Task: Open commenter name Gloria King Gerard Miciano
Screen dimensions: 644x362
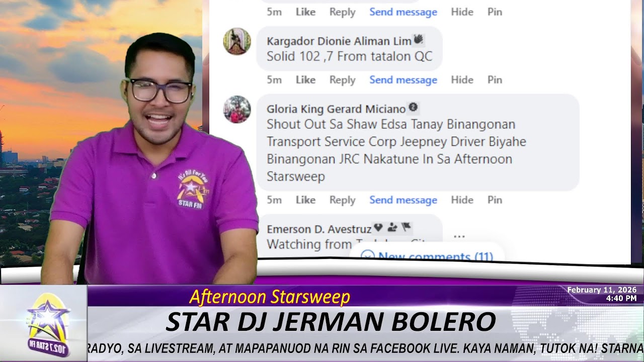Action: [336, 109]
